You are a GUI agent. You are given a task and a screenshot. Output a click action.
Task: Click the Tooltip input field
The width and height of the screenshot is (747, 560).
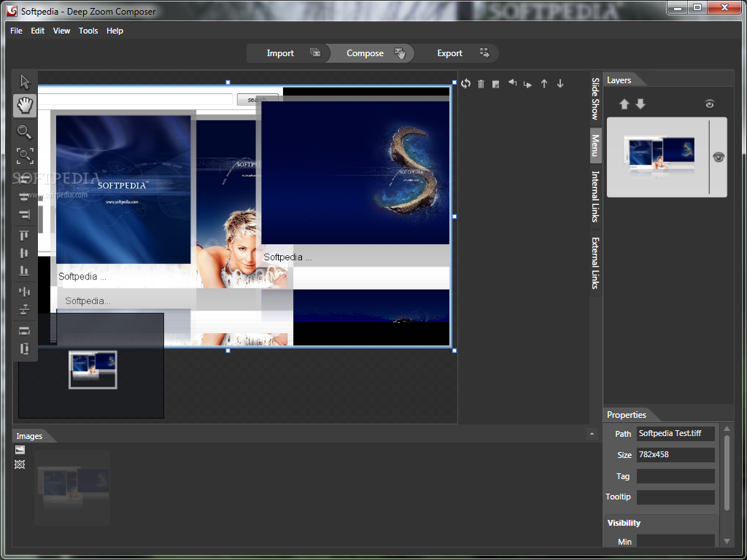point(676,497)
